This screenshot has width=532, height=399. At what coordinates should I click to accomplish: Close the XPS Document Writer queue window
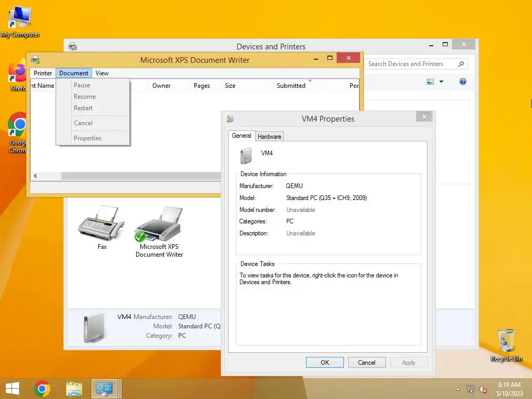coord(349,58)
